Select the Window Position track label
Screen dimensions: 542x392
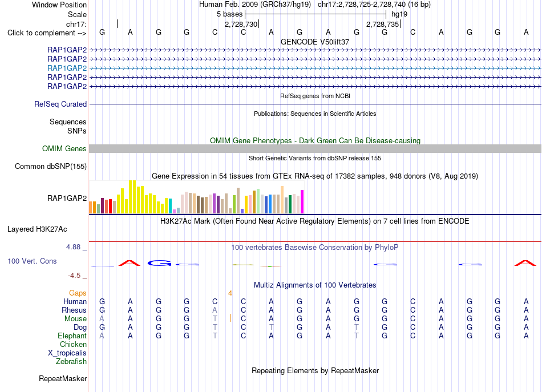tap(59, 5)
